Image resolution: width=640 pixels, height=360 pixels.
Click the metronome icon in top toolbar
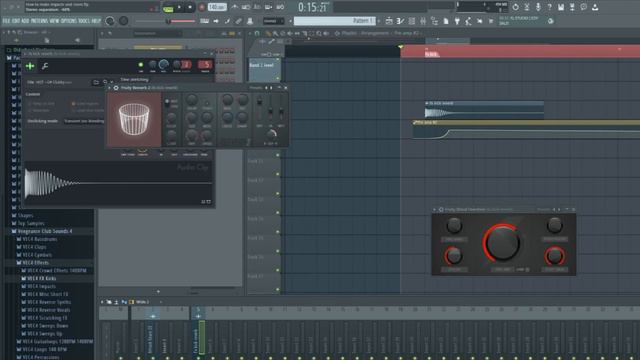(234, 7)
